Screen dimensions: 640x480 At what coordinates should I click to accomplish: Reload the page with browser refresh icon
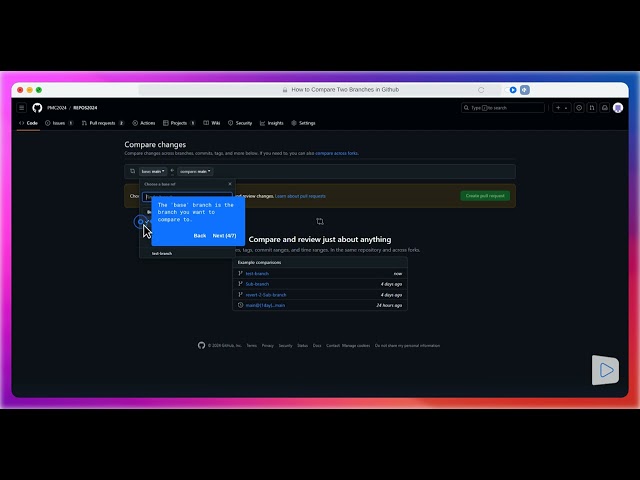481,90
